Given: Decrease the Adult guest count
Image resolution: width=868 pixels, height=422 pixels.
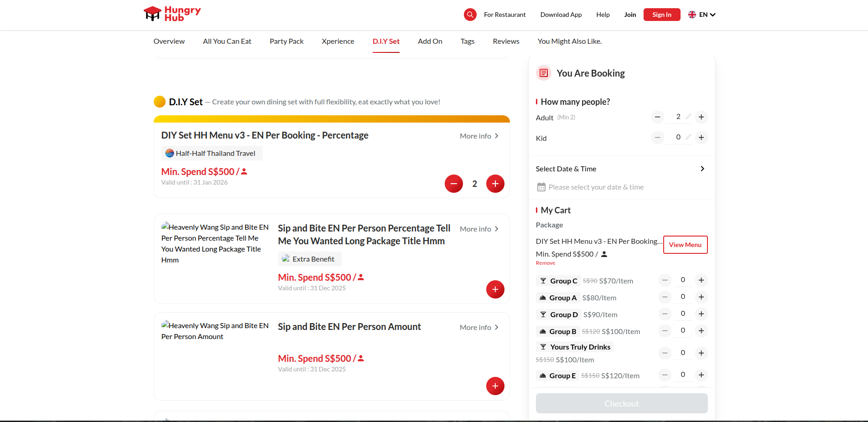Looking at the screenshot, I should click(657, 117).
